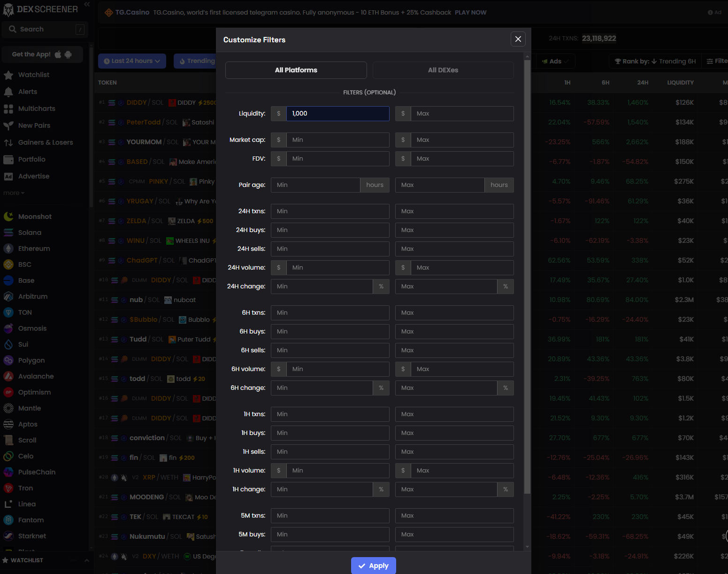Select the Polygon chain icon
The height and width of the screenshot is (574, 728).
tap(8, 360)
